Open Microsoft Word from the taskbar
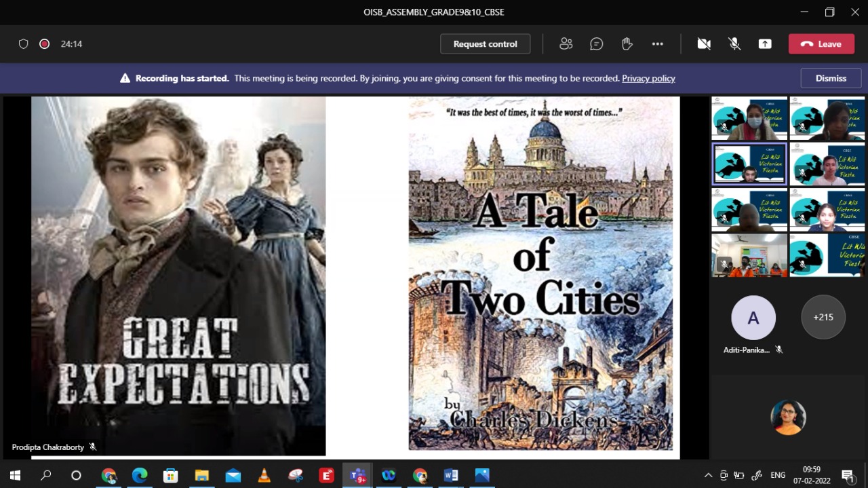Viewport: 868px width, 488px height. click(451, 475)
